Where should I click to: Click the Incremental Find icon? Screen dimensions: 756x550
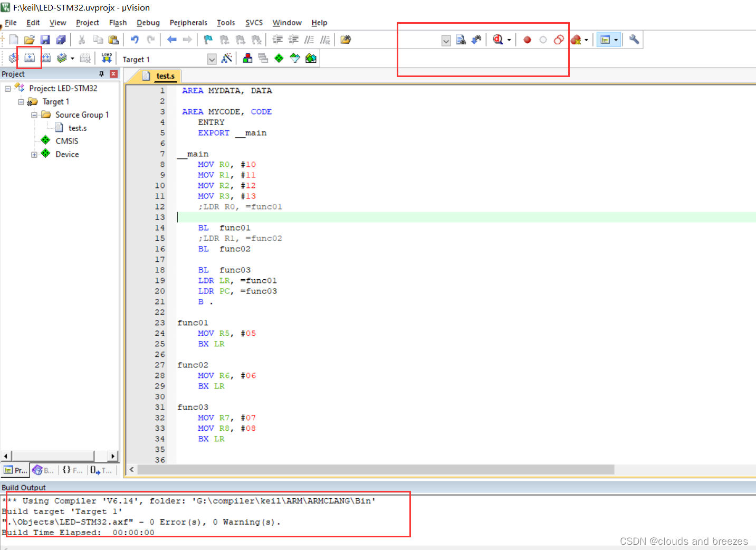476,40
